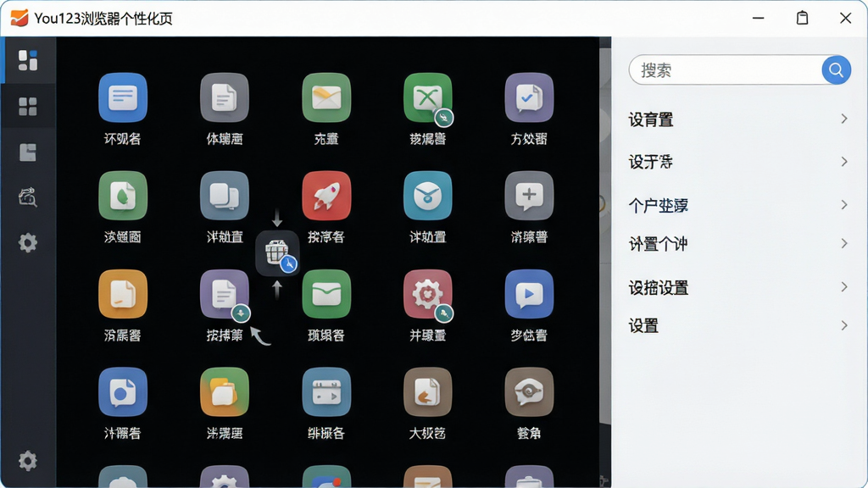
Task: Expand the chevron on the last 设置 row
Action: pyautogui.click(x=843, y=325)
